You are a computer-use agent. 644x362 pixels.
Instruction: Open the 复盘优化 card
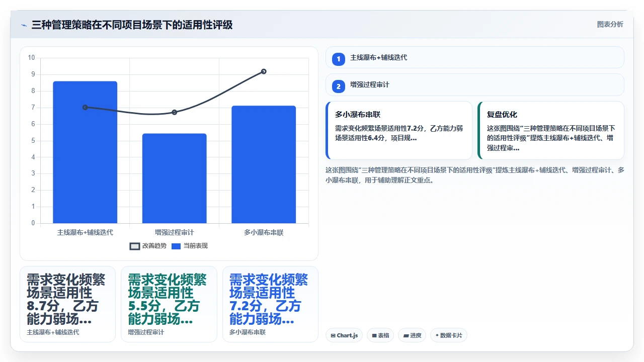pos(551,130)
